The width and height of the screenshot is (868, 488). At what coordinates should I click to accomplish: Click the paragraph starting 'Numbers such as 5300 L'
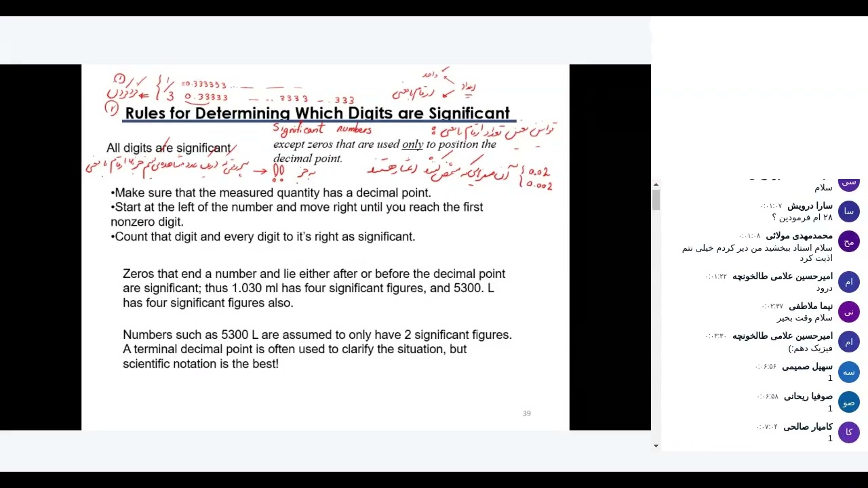pyautogui.click(x=317, y=349)
